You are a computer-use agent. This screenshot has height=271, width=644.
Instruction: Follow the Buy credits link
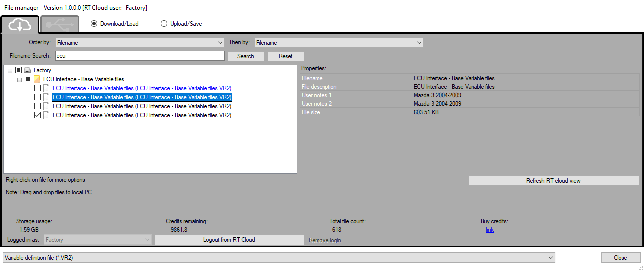click(490, 230)
